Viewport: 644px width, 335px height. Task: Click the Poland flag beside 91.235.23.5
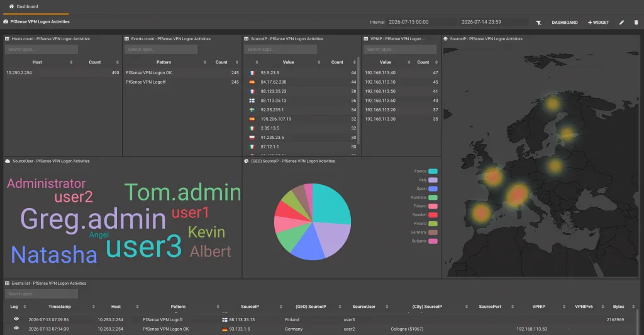[252, 138]
